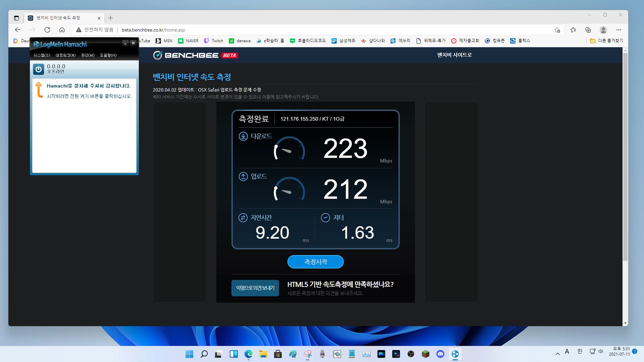The image size is (644, 362).
Task: Open the Collections icon in Edge
Action: 588,30
